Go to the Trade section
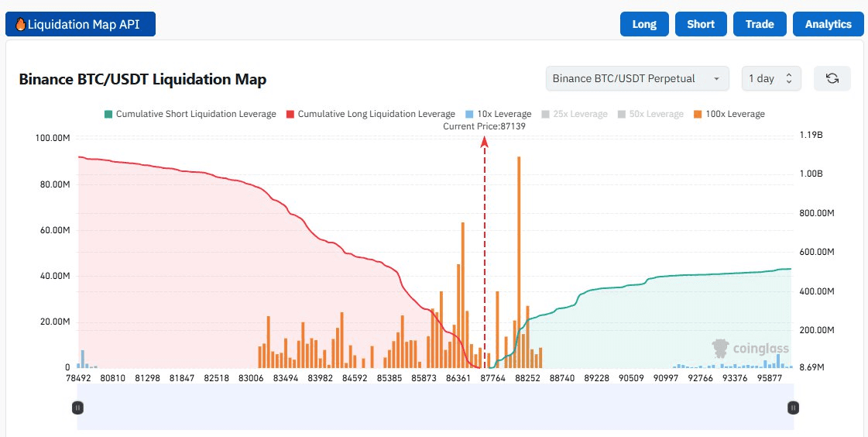Screen dimensions: 868x437 pos(760,24)
